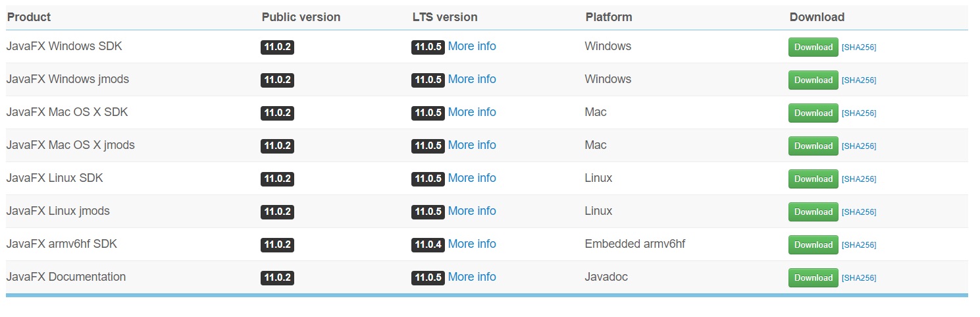Screen dimensions: 980x317
Task: Select the JavaFX Windows jmods product name
Action: (x=68, y=79)
